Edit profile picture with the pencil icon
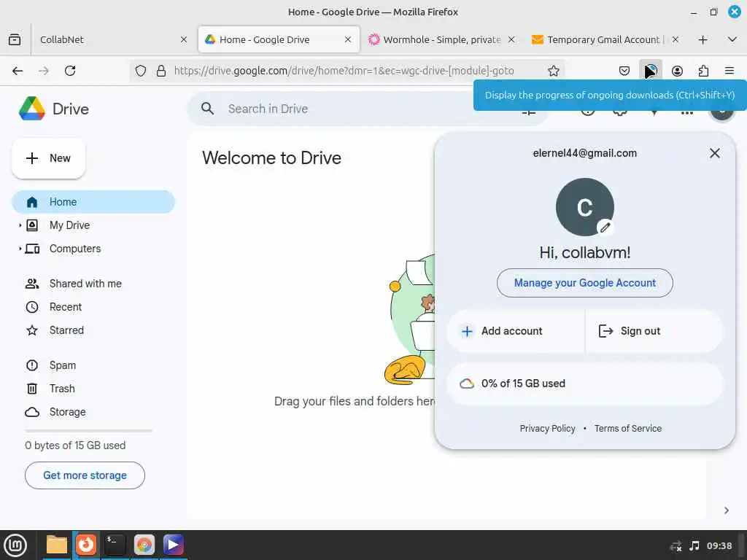The image size is (747, 560). [605, 227]
